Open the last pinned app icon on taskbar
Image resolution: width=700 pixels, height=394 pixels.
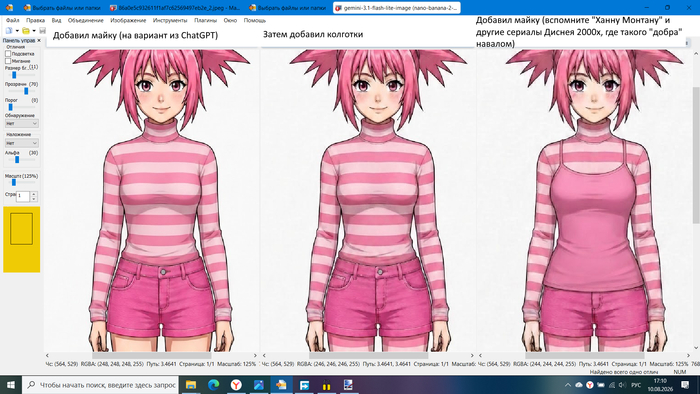pyautogui.click(x=349, y=385)
